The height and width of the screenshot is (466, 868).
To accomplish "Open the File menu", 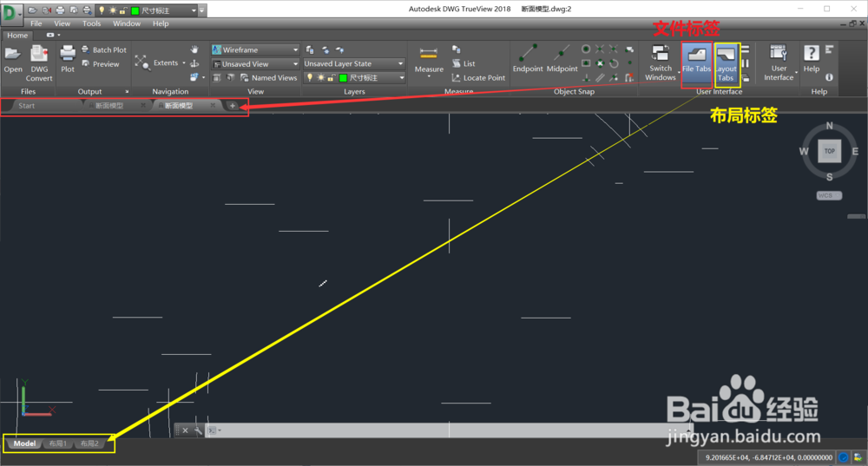I will click(36, 23).
